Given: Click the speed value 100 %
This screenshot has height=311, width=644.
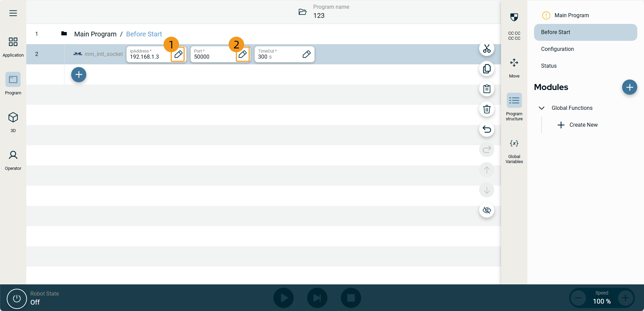Looking at the screenshot, I should pyautogui.click(x=602, y=302).
